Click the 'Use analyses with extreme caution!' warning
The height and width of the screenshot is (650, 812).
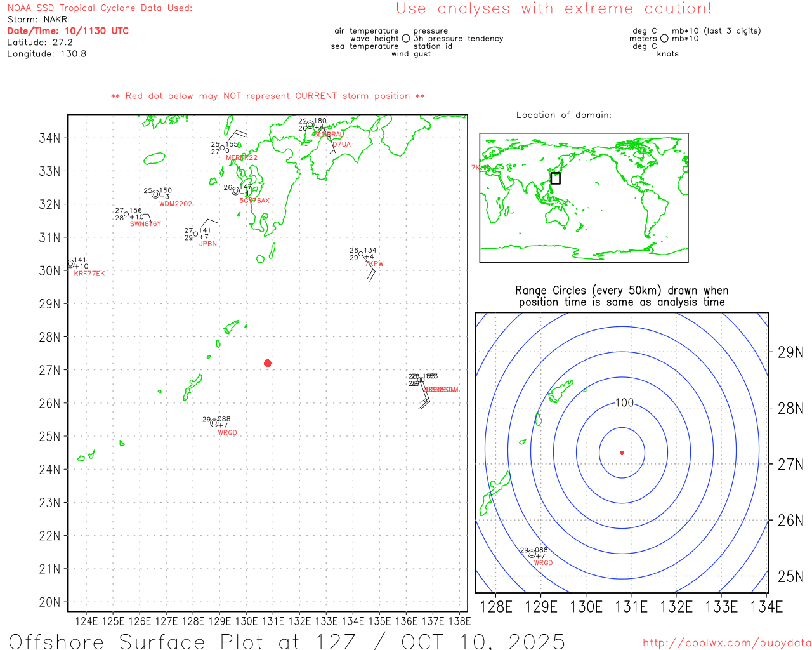coord(554,9)
